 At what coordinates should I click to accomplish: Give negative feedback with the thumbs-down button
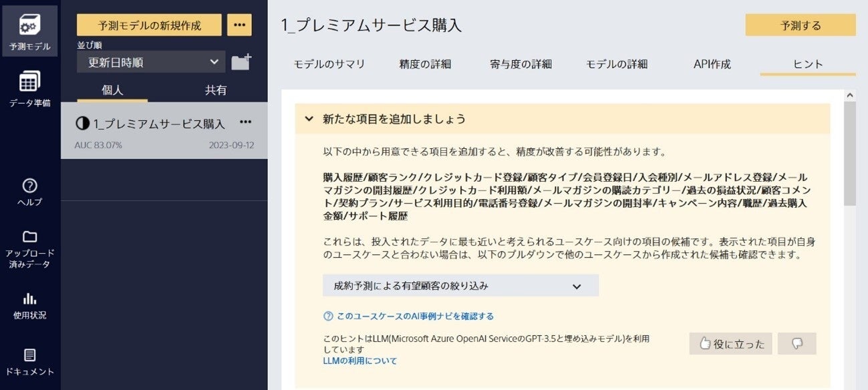click(x=797, y=343)
